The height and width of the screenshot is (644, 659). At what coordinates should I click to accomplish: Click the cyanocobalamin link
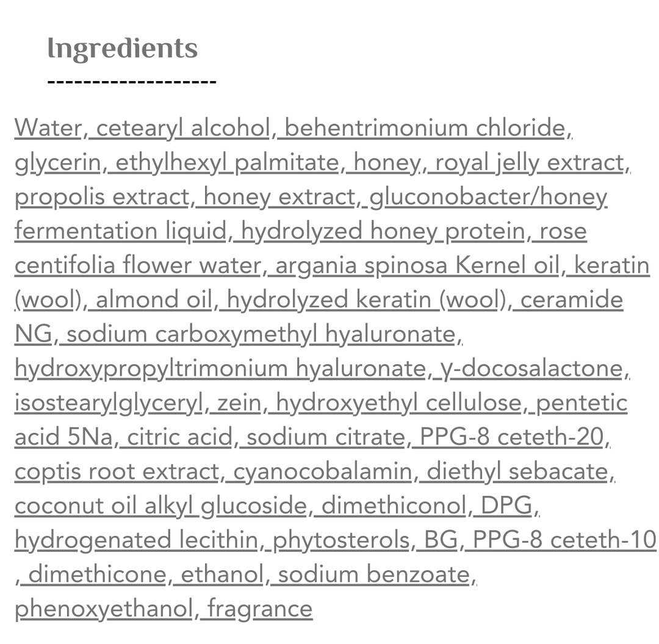click(x=322, y=471)
